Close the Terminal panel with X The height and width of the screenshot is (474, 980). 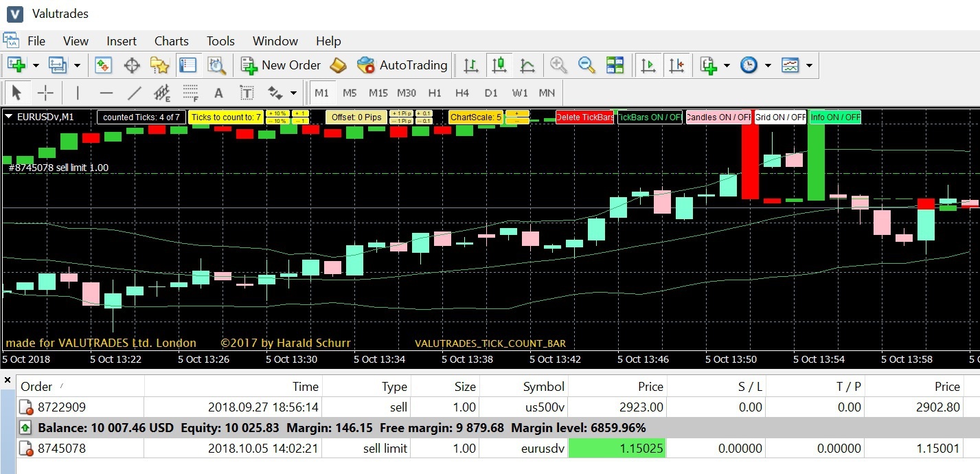[8, 379]
